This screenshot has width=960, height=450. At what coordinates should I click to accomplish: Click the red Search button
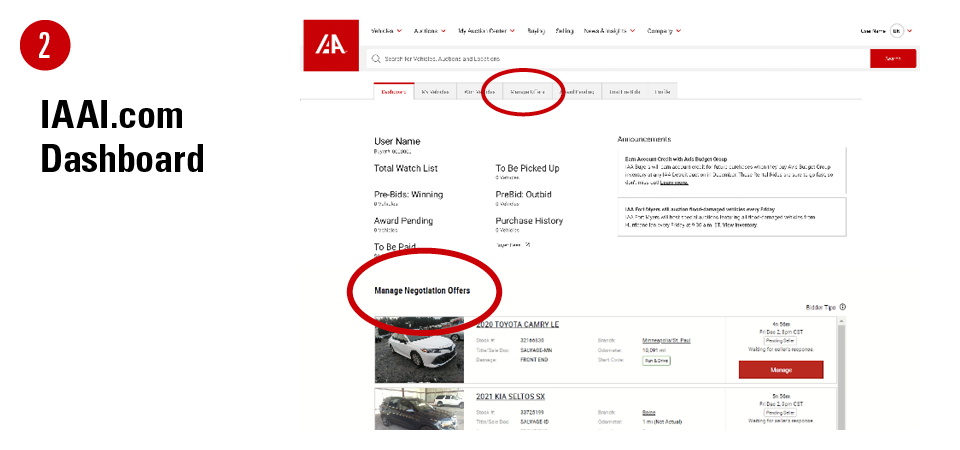click(893, 59)
